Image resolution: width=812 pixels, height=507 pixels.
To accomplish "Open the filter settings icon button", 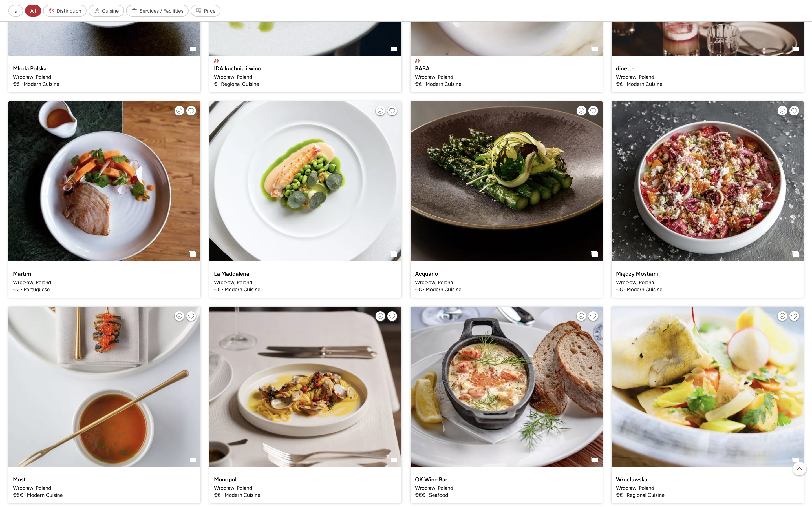I will point(16,11).
